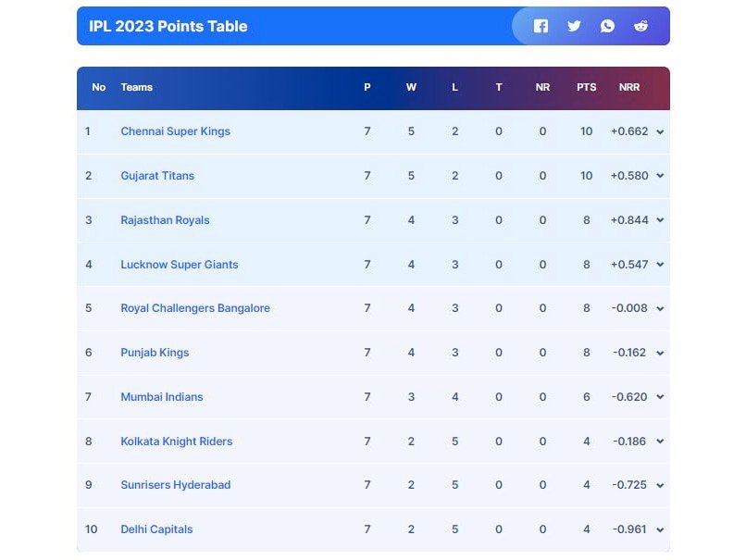Image resolution: width=746 pixels, height=560 pixels.
Task: Click the PTS column header
Action: tap(586, 87)
